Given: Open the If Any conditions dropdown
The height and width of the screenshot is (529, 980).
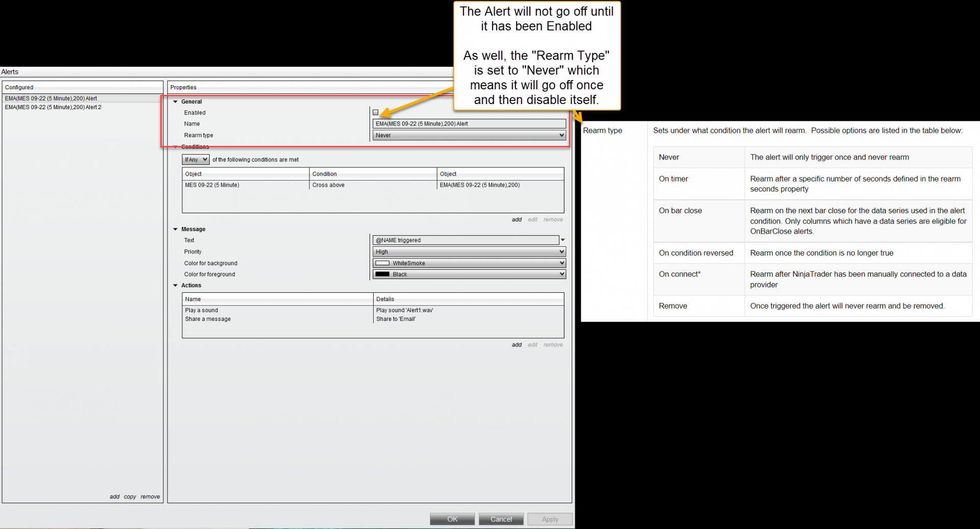Looking at the screenshot, I should (196, 160).
